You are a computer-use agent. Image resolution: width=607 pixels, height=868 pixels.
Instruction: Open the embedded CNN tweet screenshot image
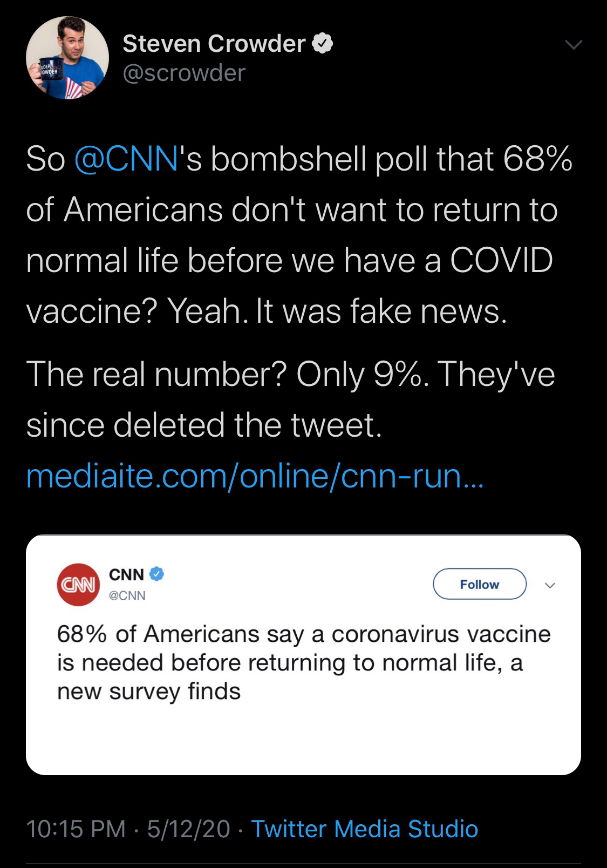click(x=303, y=655)
